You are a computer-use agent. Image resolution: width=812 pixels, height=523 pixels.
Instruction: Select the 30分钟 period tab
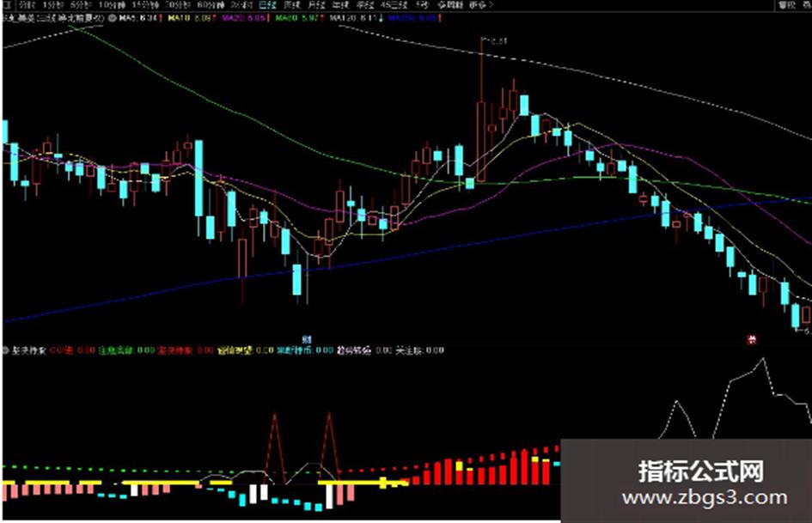[178, 5]
